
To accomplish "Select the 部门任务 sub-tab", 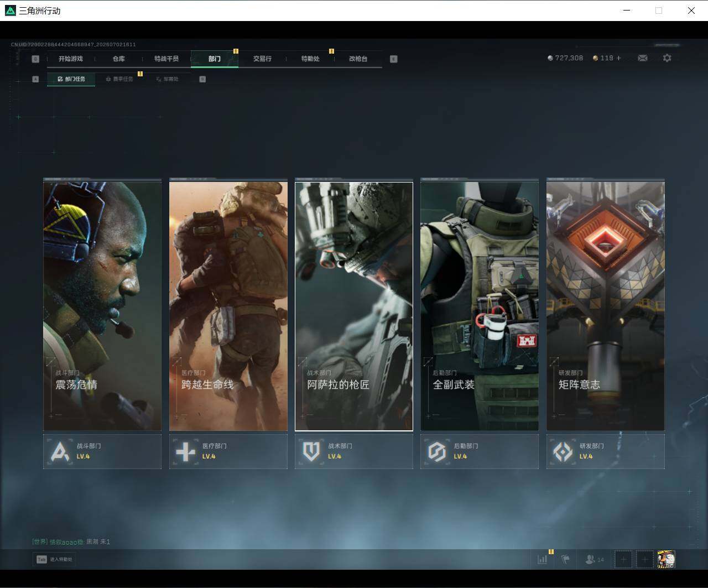I will [x=71, y=79].
